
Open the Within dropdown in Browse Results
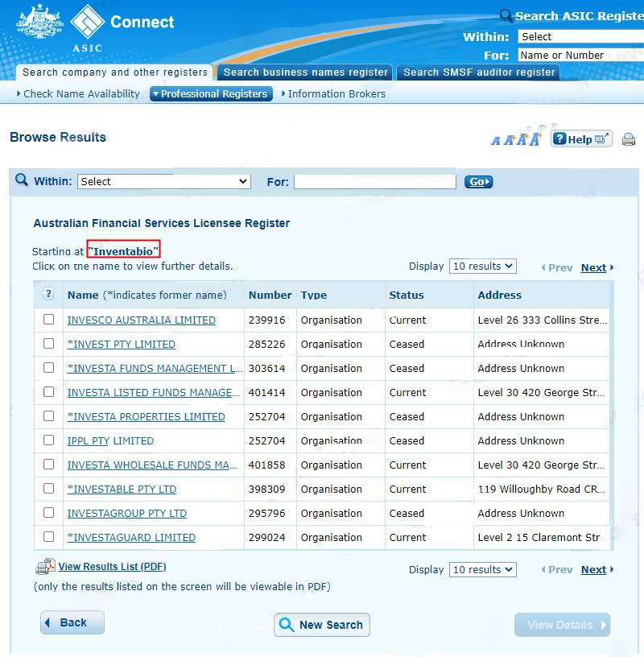tap(164, 181)
